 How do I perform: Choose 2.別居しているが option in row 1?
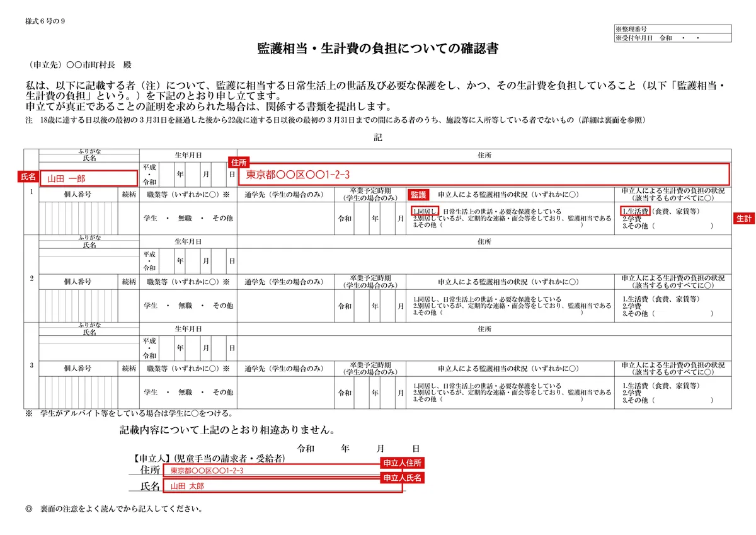click(512, 218)
